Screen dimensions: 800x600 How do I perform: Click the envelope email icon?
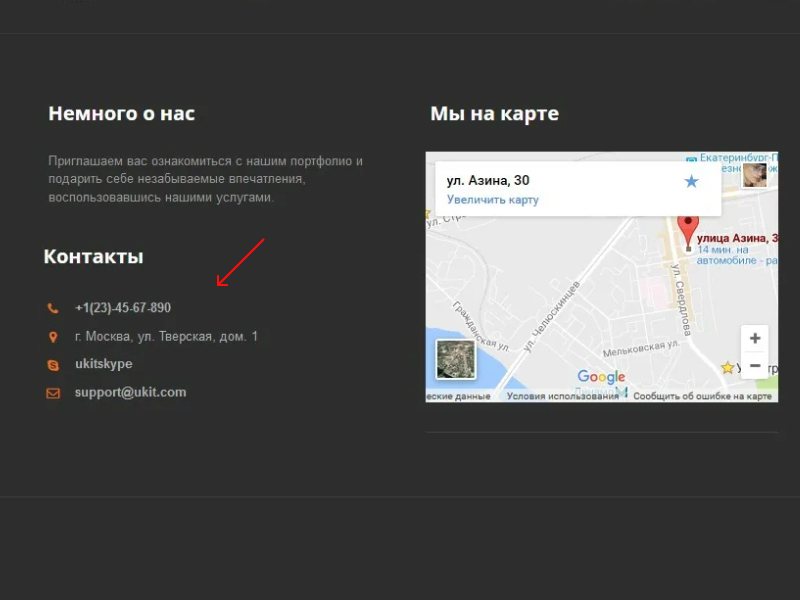pos(53,393)
